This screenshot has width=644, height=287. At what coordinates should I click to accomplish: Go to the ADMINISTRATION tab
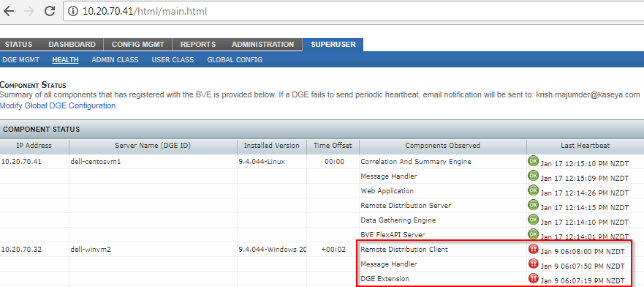(x=263, y=45)
